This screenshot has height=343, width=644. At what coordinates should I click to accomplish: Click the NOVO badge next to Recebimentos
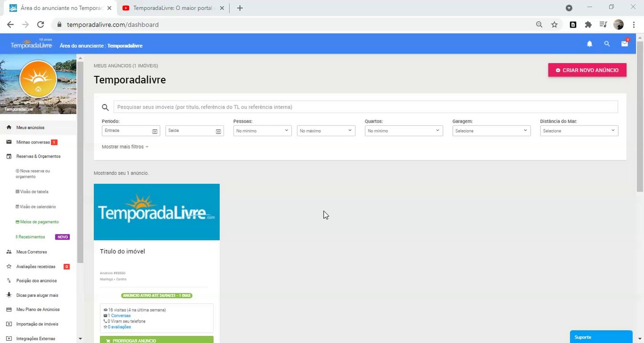click(62, 237)
